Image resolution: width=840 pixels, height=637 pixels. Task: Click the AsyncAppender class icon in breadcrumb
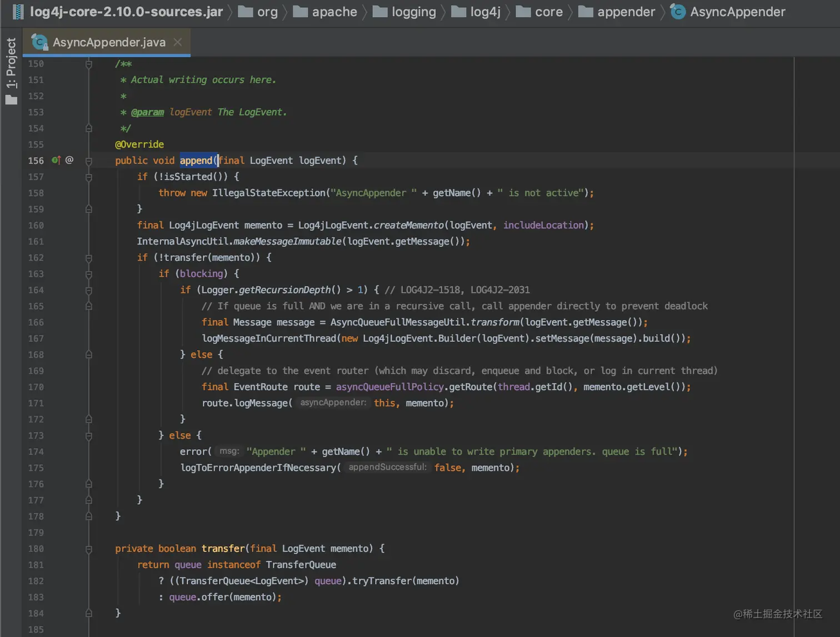pyautogui.click(x=678, y=12)
